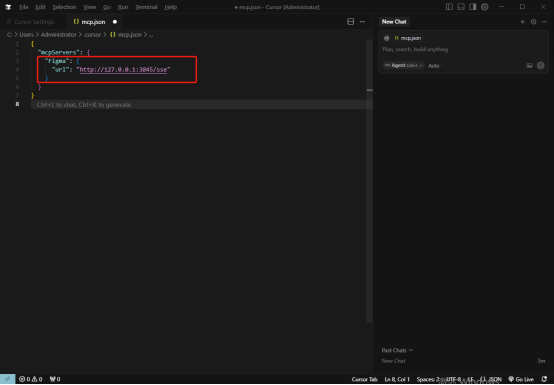Attach an image via the image icon
Screen dimensions: 554x385
[529, 65]
